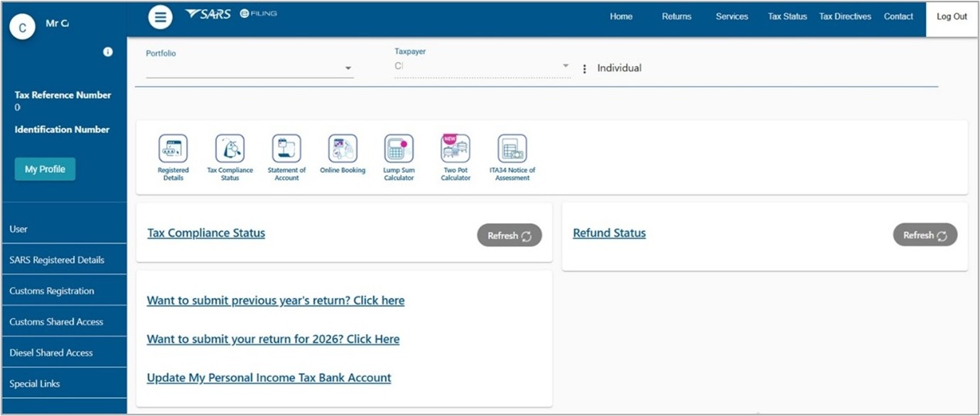This screenshot has height=416, width=980.
Task: Click submit your return for 2026 link
Action: pyautogui.click(x=273, y=339)
